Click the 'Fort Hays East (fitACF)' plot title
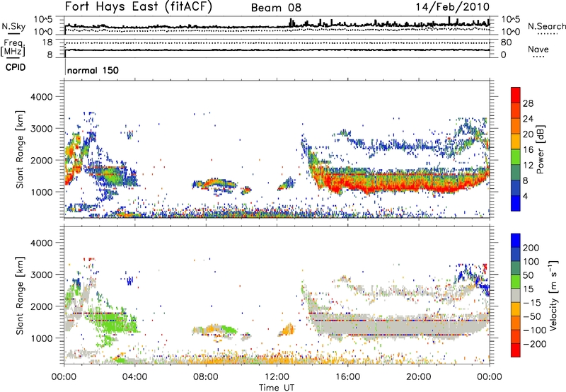The height and width of the screenshot is (392, 566). click(x=138, y=7)
